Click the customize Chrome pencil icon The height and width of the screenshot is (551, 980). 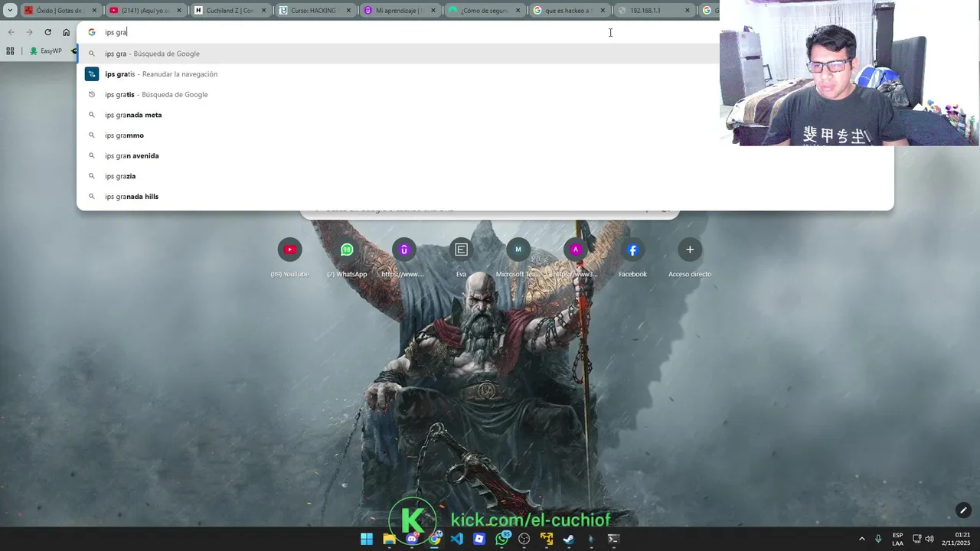(x=963, y=510)
